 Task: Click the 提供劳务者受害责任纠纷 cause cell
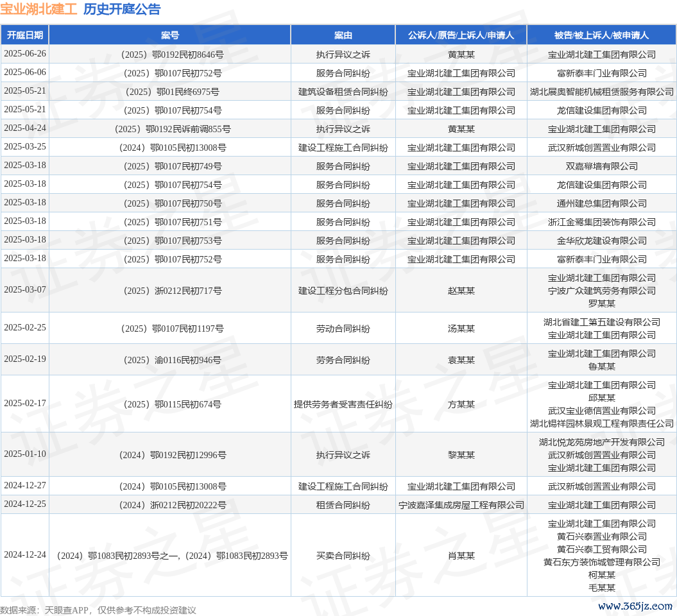[343, 404]
